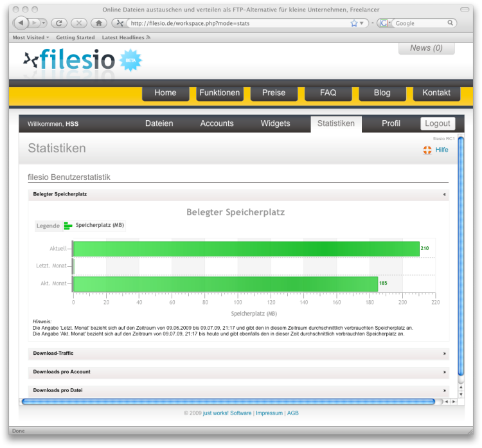The image size is (482, 448).
Task: Select the Statistiken tab
Action: point(336,123)
